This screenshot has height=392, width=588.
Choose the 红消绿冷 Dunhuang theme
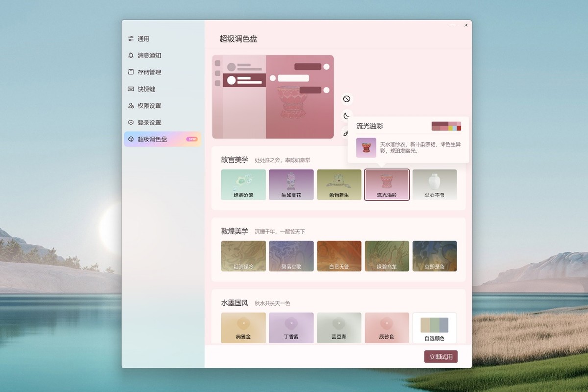pyautogui.click(x=244, y=255)
